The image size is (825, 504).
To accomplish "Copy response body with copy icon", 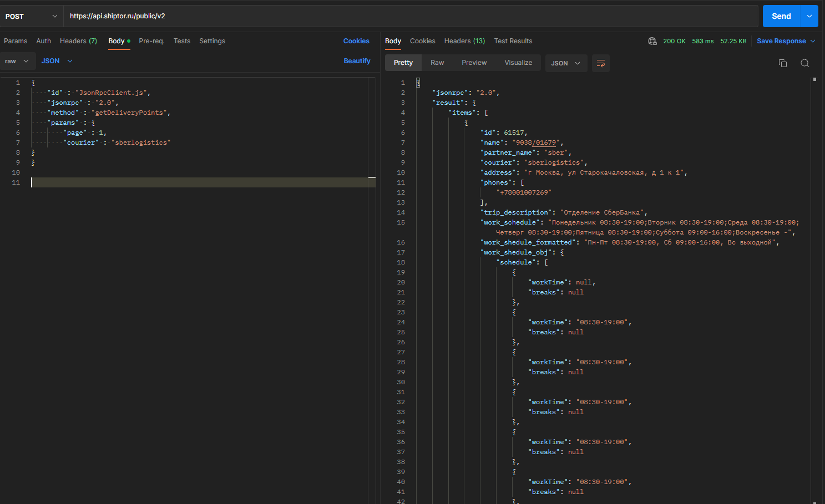I will (x=783, y=63).
